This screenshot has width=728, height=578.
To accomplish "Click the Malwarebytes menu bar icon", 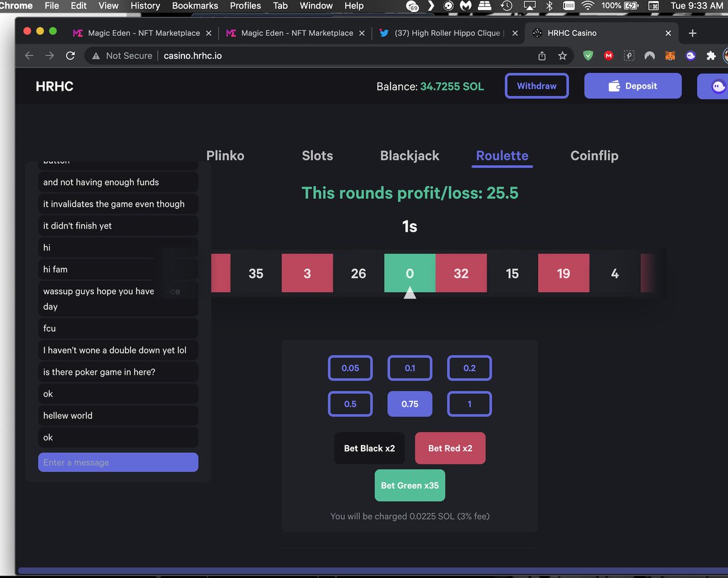I will (x=465, y=5).
